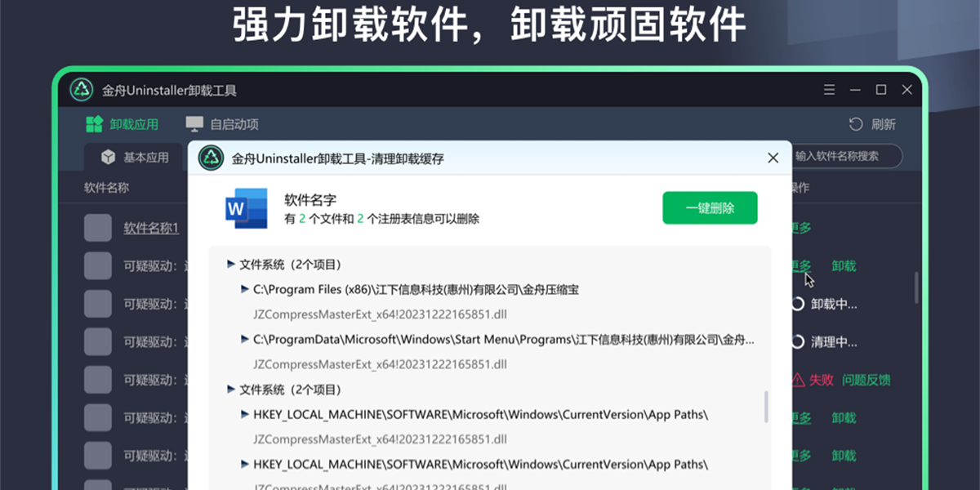The width and height of the screenshot is (980, 490).
Task: Open the hamburger menu in the main window title bar
Action: click(830, 90)
